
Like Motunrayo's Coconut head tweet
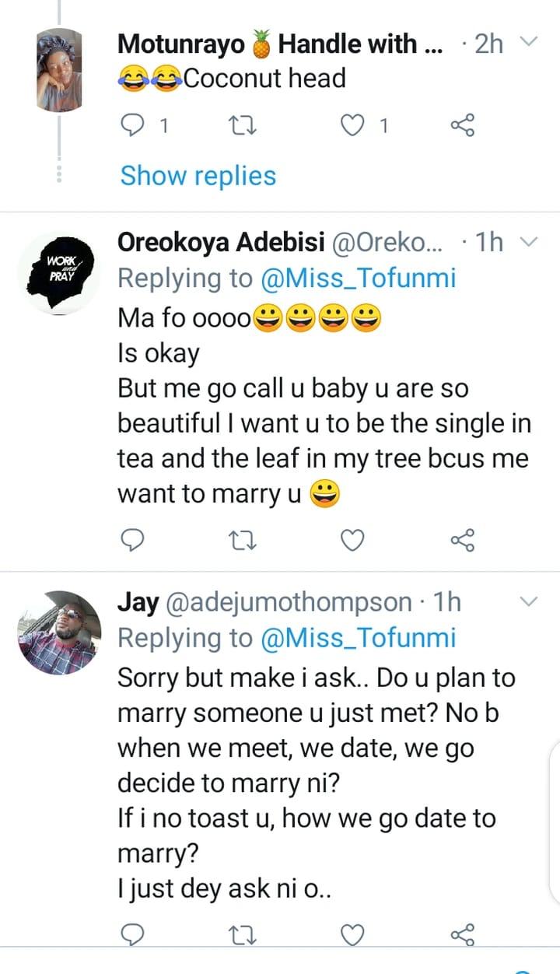(x=352, y=124)
